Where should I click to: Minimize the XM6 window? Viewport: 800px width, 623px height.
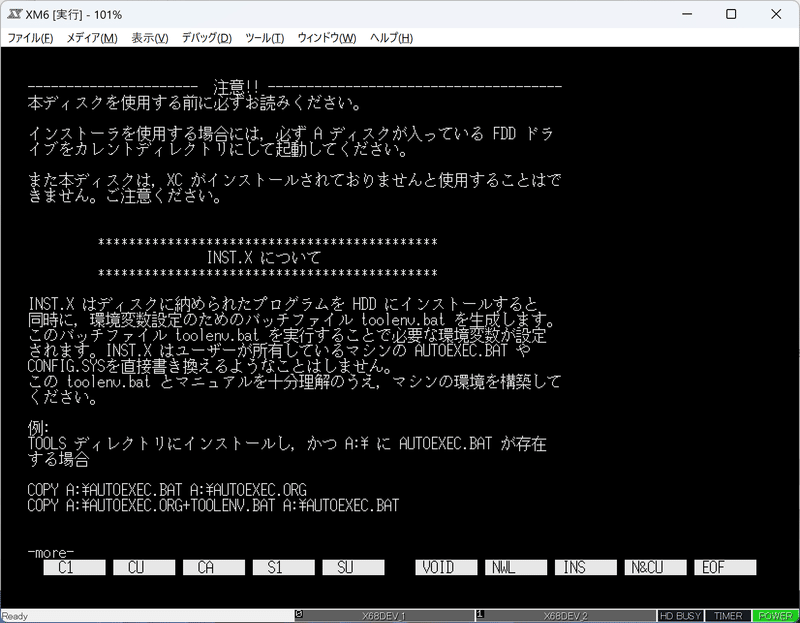tap(687, 14)
